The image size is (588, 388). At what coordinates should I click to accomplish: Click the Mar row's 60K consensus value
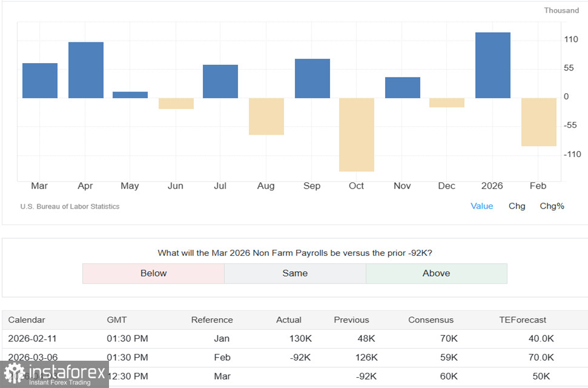[449, 376]
